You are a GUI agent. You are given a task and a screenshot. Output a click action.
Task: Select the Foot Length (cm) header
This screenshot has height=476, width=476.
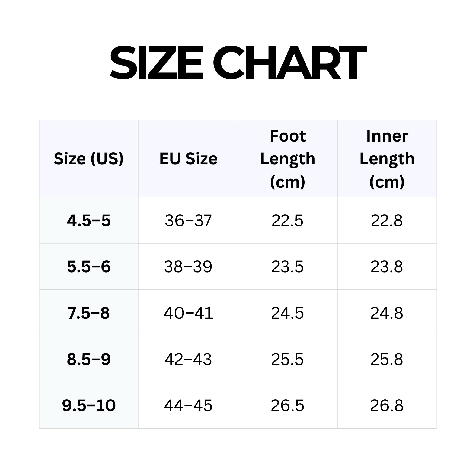point(287,159)
